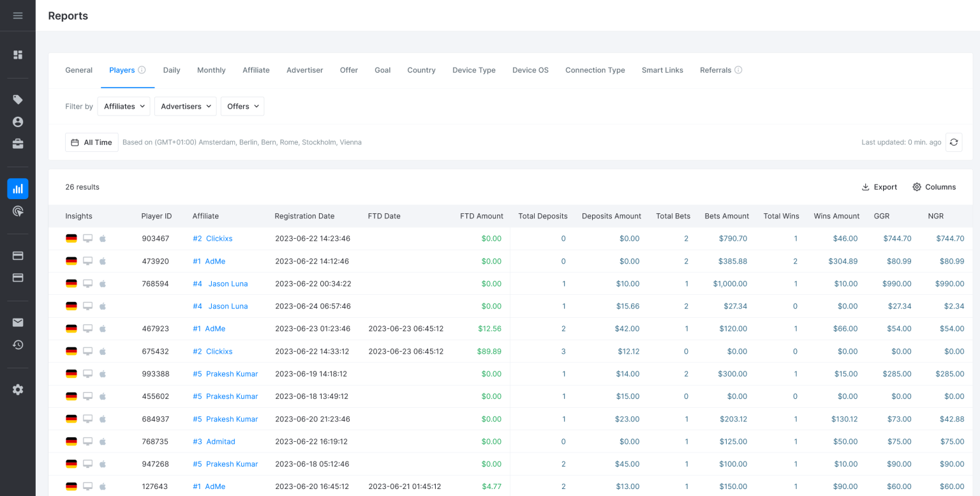Image resolution: width=980 pixels, height=496 pixels.
Task: Click the $1,000.00 bets amount cell
Action: [x=730, y=283]
